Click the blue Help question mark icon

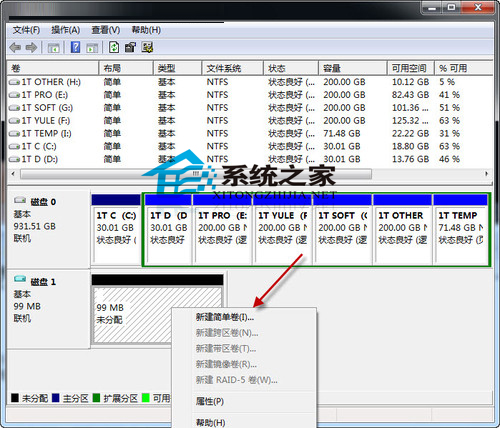coord(76,47)
